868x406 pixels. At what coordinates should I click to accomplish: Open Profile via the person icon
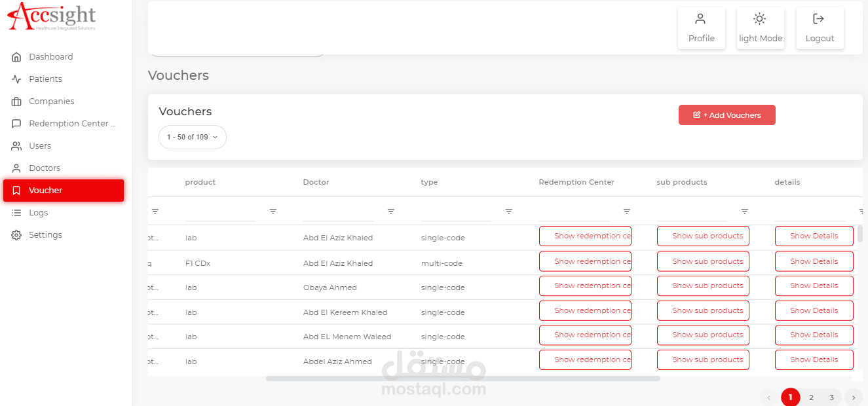pos(701,19)
